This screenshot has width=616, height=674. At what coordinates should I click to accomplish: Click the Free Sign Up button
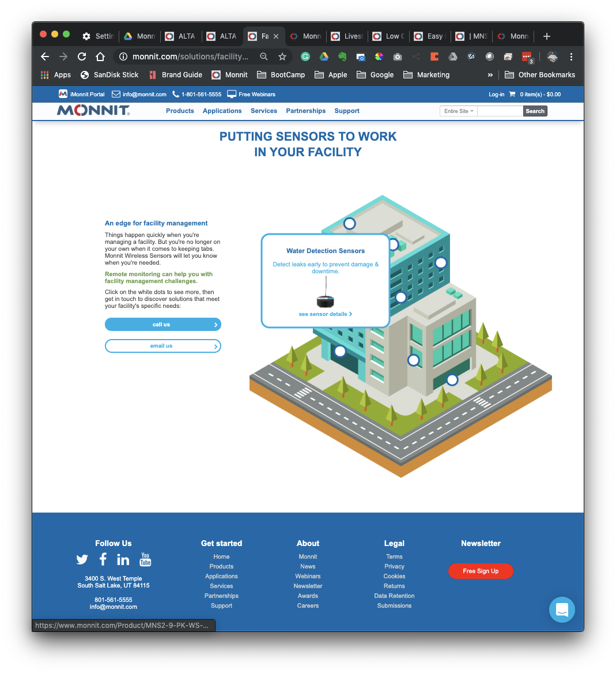(x=481, y=571)
